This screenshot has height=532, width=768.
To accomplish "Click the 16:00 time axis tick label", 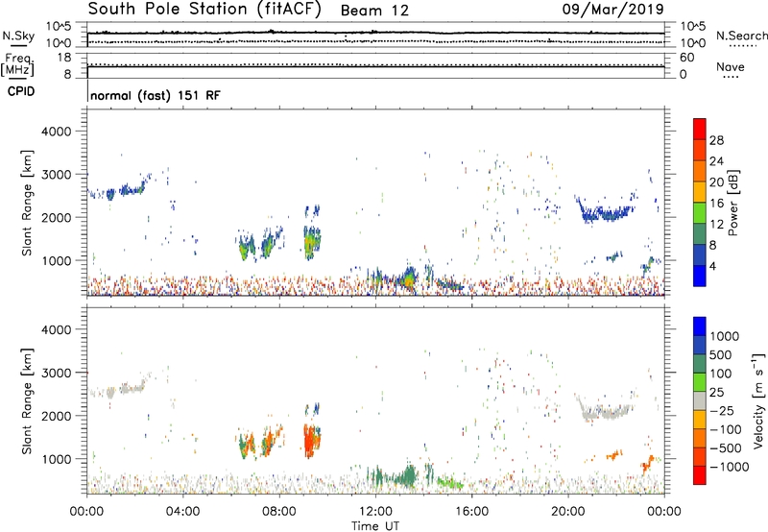I will [x=471, y=512].
